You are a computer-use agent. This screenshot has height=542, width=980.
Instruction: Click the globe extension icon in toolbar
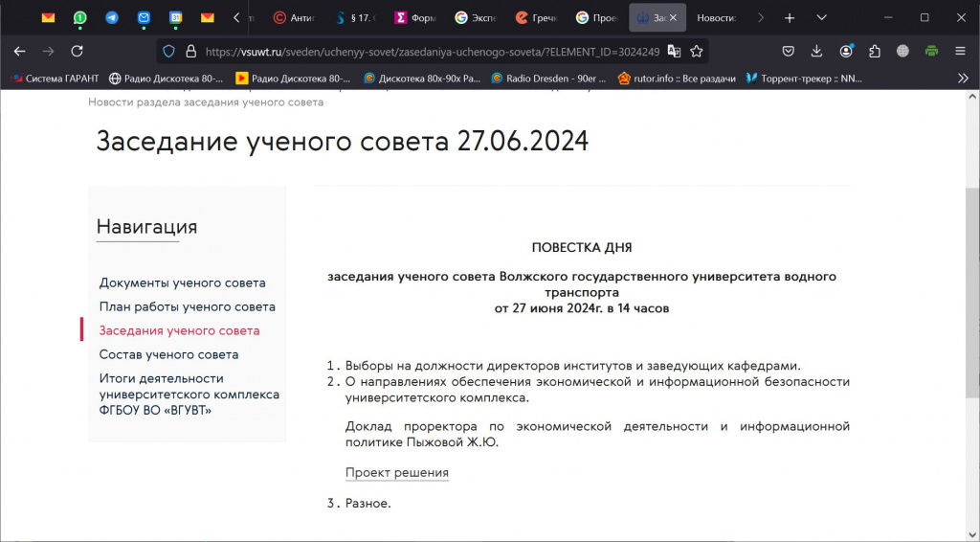[902, 52]
